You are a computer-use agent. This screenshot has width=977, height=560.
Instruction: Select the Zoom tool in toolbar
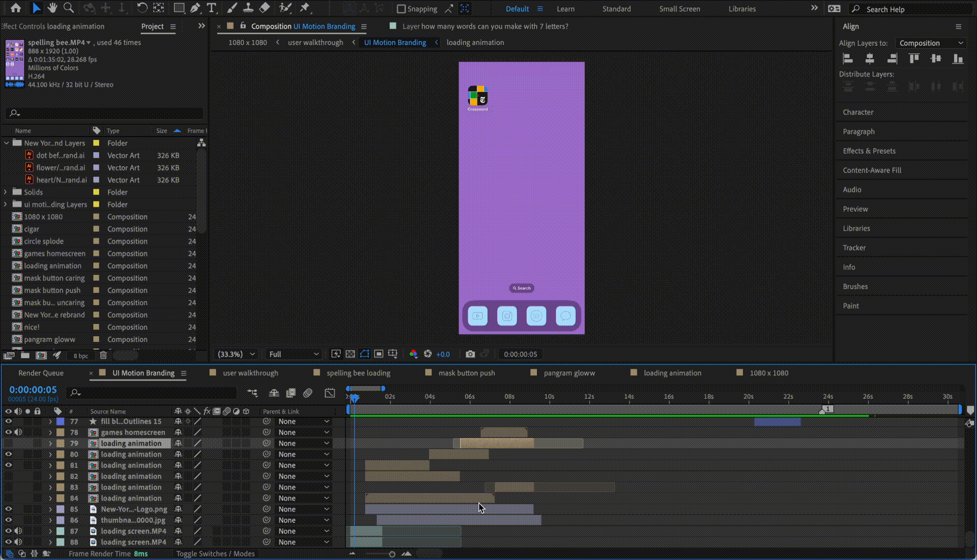coord(68,8)
